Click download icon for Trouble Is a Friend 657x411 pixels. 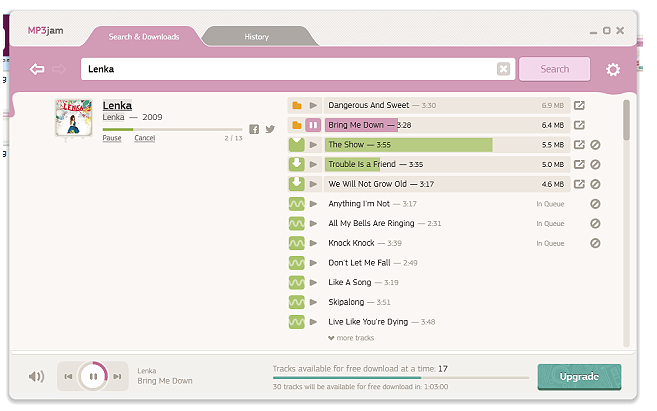(297, 164)
